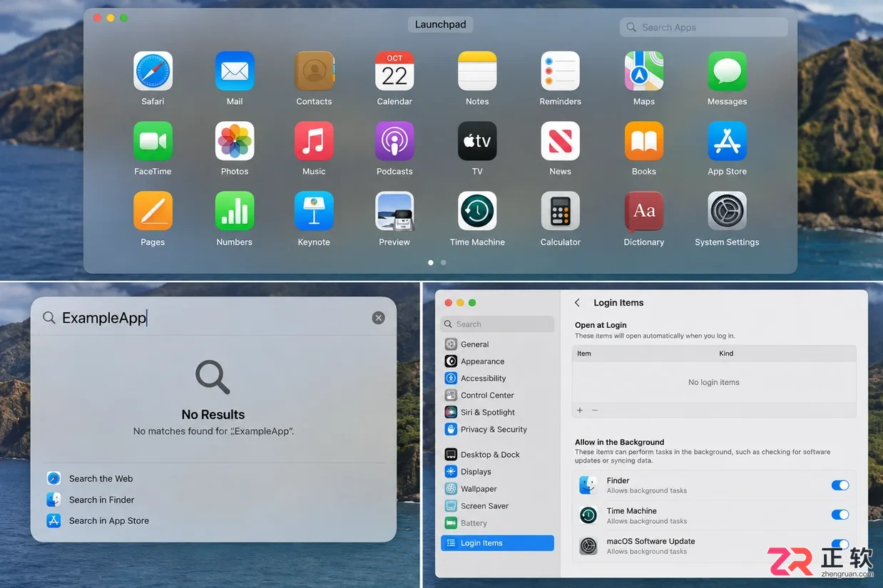Launch the Pages app
Screen dimensions: 883x588
(153, 211)
